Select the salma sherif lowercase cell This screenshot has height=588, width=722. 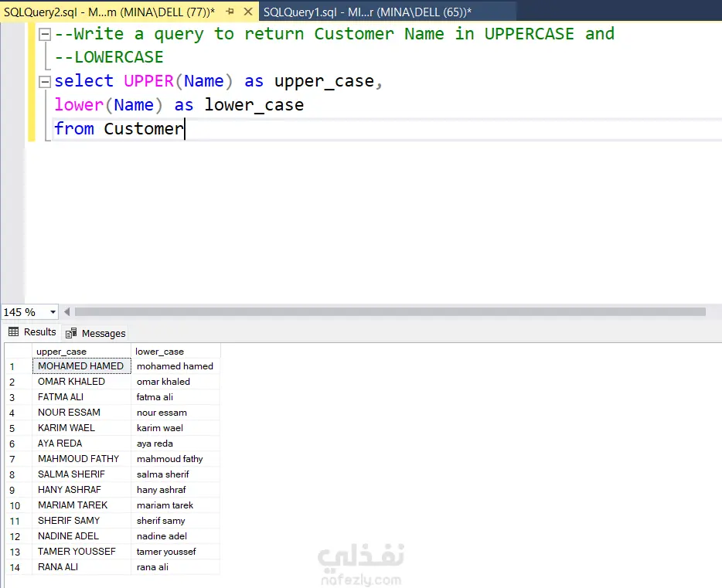click(x=175, y=474)
